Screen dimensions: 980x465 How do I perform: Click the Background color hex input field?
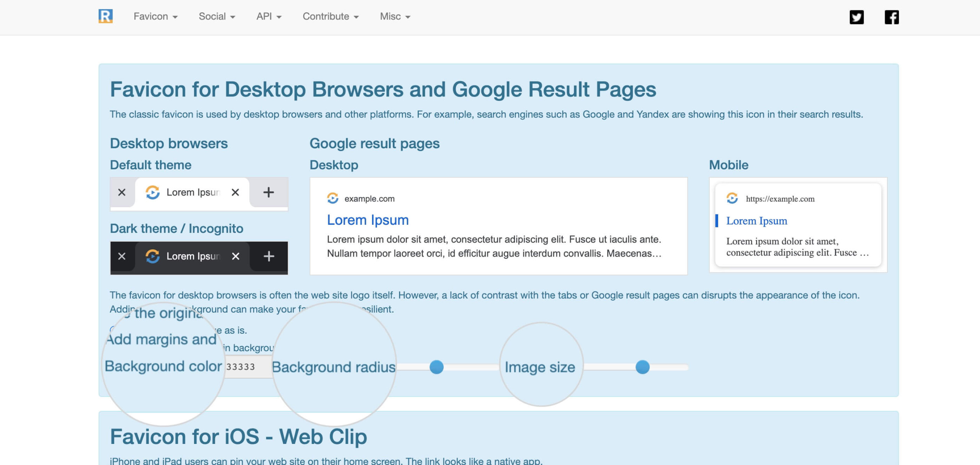tap(248, 367)
